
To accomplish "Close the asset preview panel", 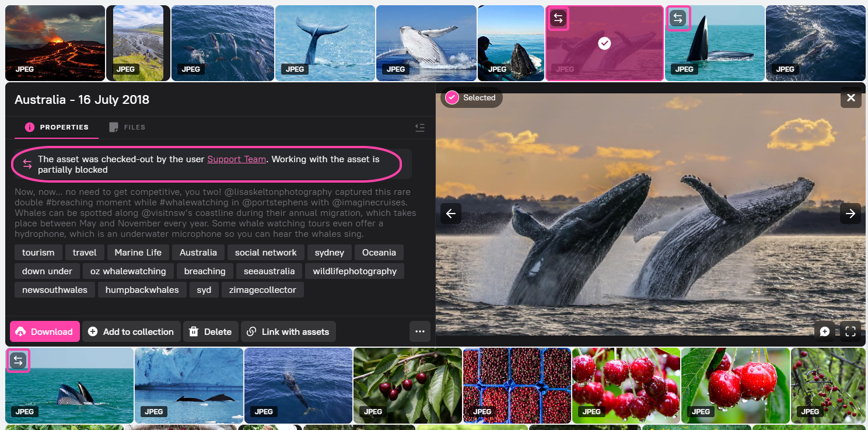I will point(850,97).
